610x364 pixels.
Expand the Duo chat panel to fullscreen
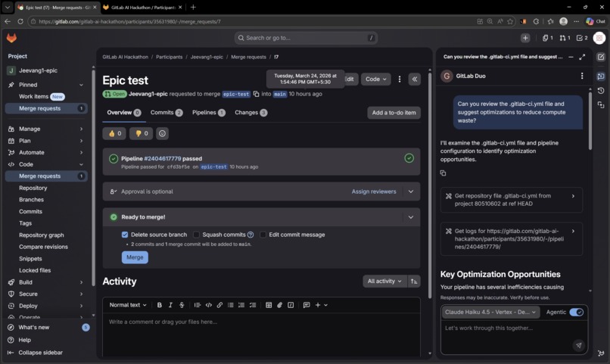tap(582, 57)
